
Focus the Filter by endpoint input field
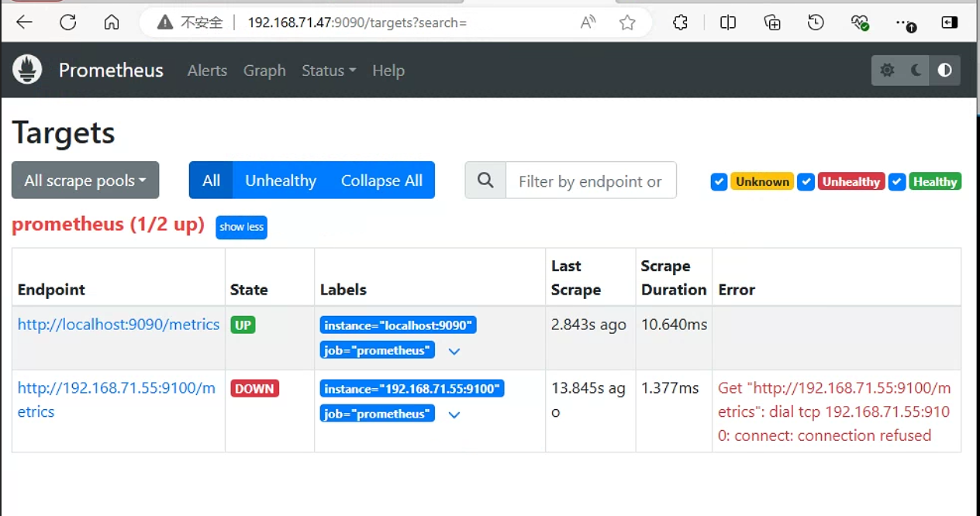[591, 181]
